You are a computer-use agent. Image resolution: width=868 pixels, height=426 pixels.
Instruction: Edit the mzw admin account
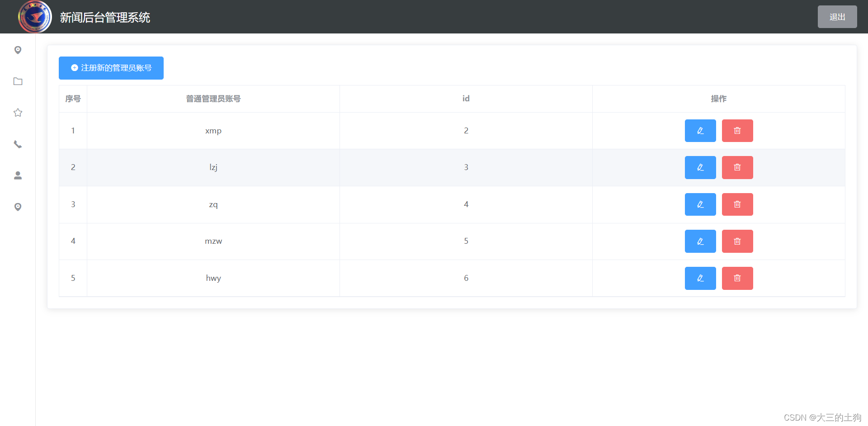pos(700,241)
